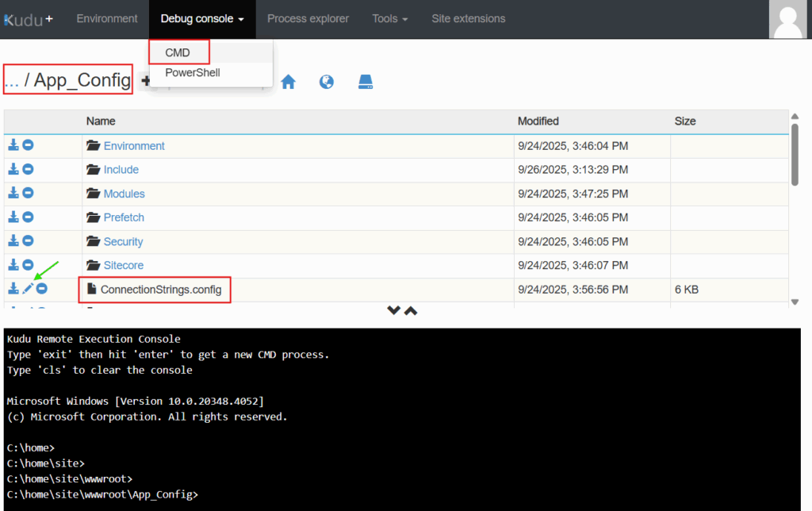812x511 pixels.
Task: Click the plus icon beside App_Config
Action: tap(145, 81)
